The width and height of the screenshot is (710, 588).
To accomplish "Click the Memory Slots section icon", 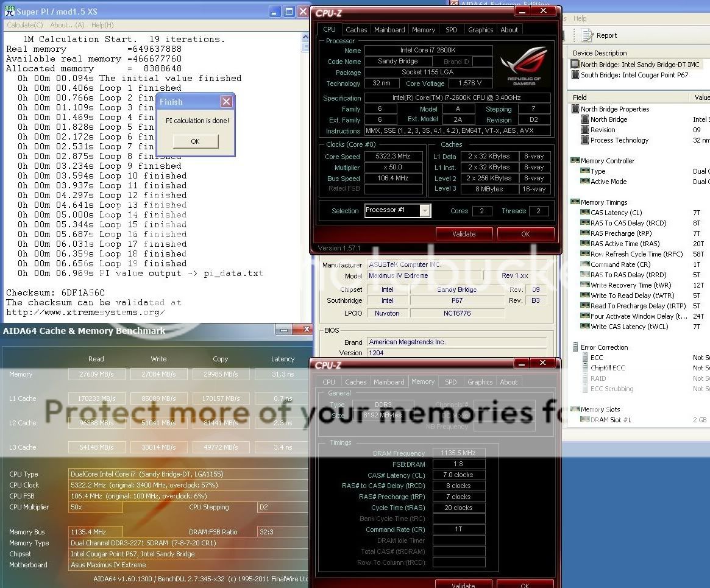I will point(575,409).
